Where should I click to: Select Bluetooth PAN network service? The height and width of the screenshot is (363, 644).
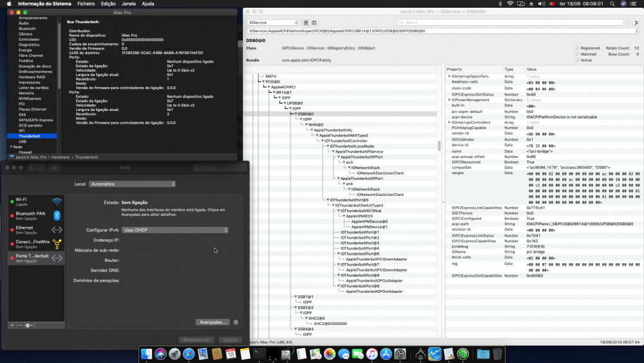coord(36,216)
